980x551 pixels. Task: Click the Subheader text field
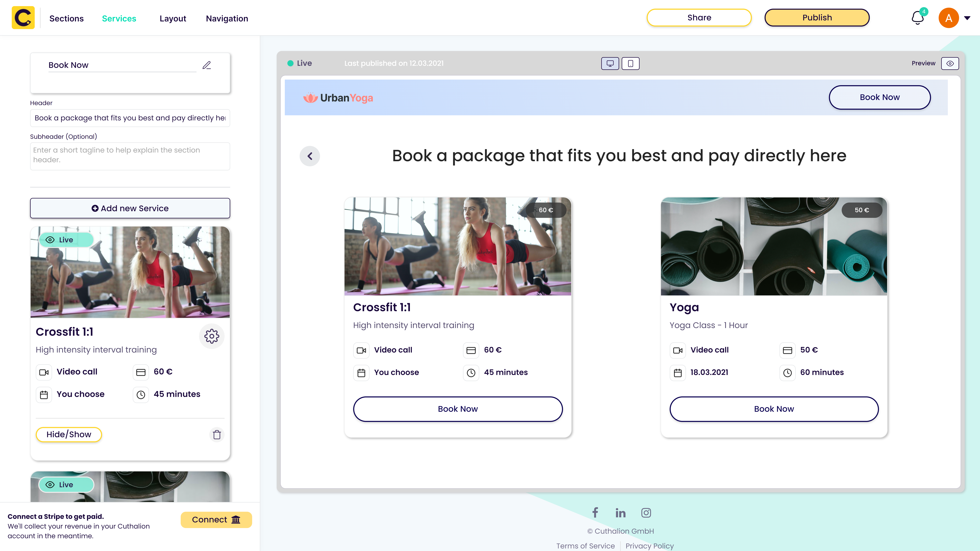coord(130,156)
